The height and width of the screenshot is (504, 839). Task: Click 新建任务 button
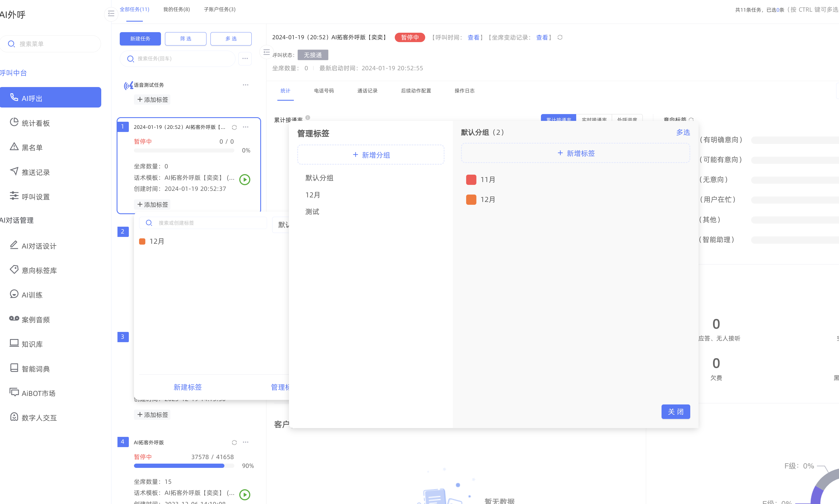(x=140, y=39)
